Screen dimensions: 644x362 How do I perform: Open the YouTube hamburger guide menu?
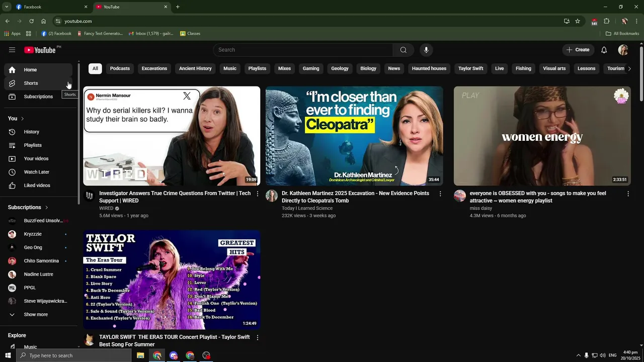[12, 50]
